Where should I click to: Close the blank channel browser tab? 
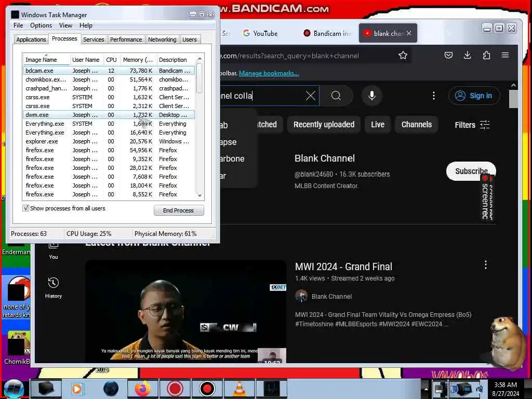coord(409,33)
